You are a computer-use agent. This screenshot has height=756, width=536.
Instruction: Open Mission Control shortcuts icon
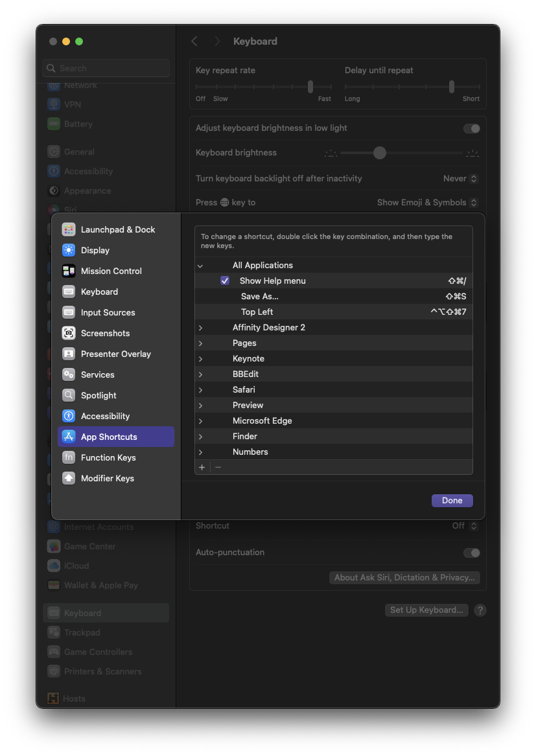[x=69, y=271]
